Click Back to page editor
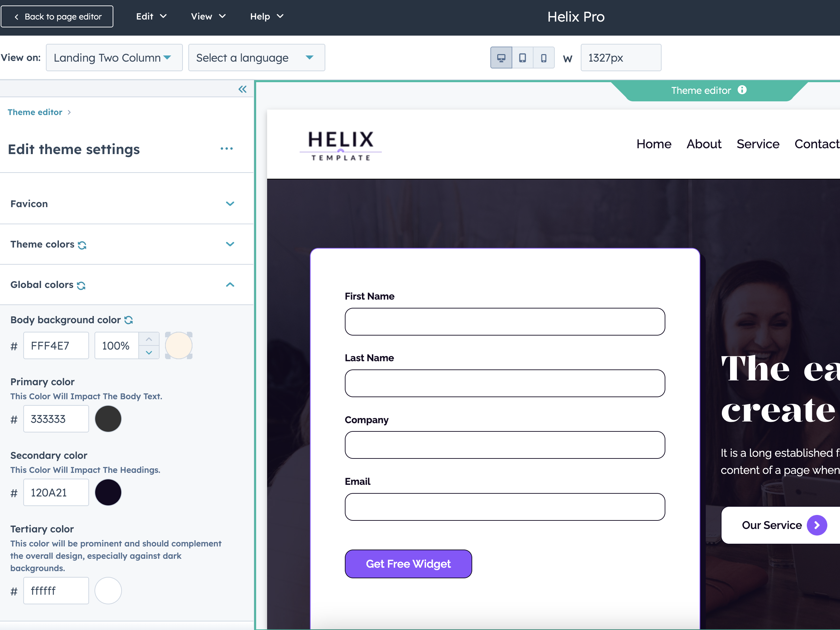The width and height of the screenshot is (840, 630). pos(57,16)
